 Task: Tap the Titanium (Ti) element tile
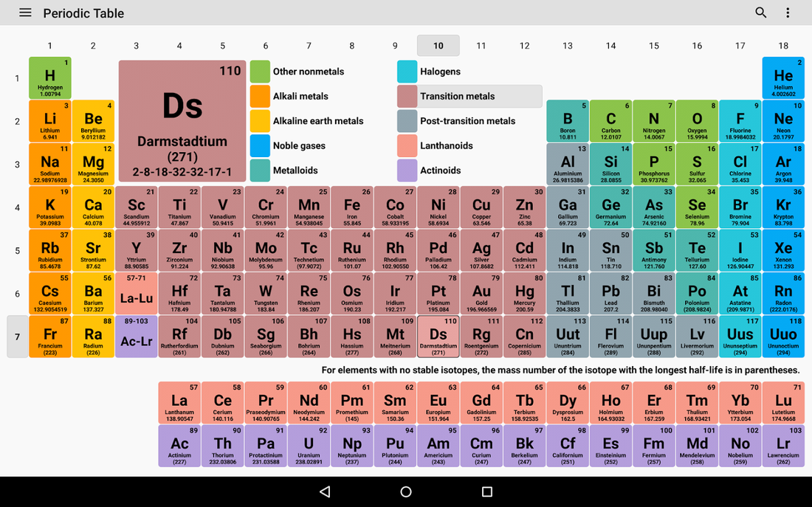179,207
